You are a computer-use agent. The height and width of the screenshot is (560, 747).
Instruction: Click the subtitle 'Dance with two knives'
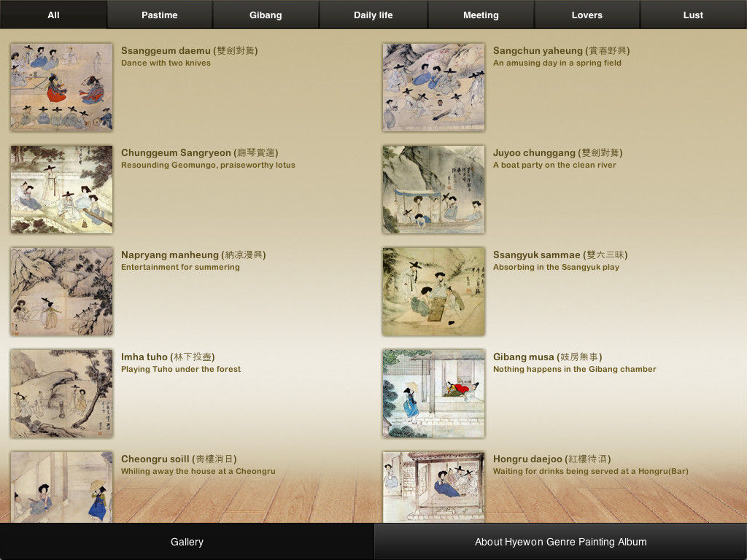click(166, 63)
